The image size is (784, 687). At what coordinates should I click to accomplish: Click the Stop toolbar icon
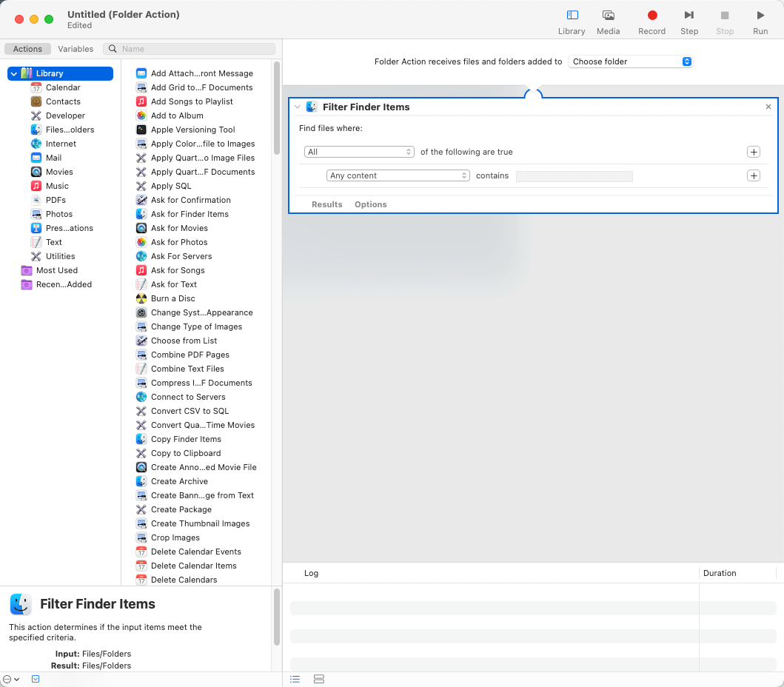[725, 16]
